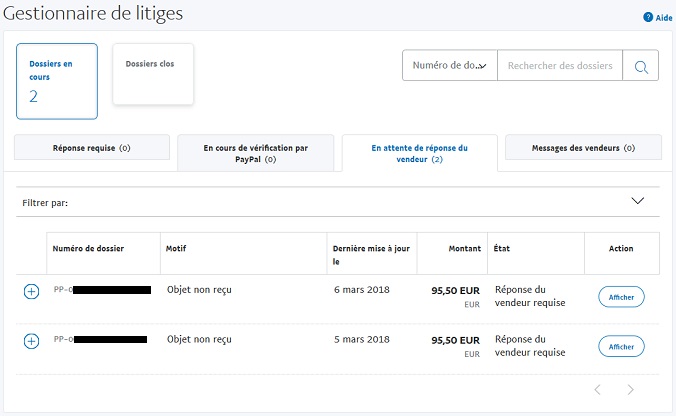
Task: Open En cours de vérification par PayPal tab
Action: [x=255, y=153]
